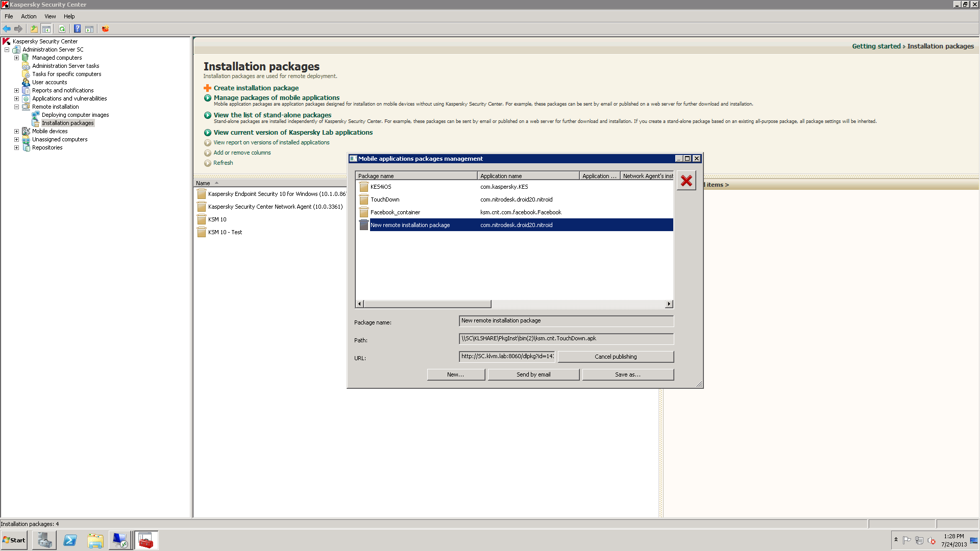The image size is (980, 551).
Task: Open PowerShell from the taskbar
Action: pyautogui.click(x=70, y=540)
